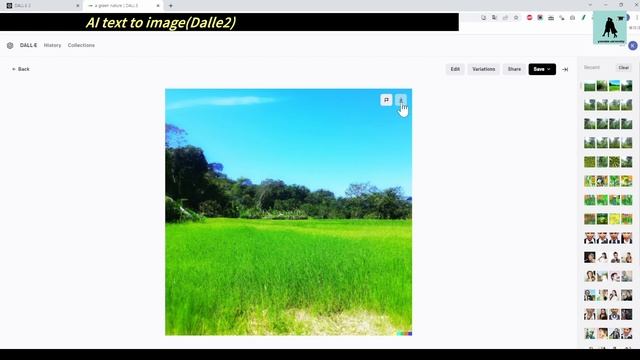
Task: Open a new browser tab with the plus icon
Action: pos(171,6)
